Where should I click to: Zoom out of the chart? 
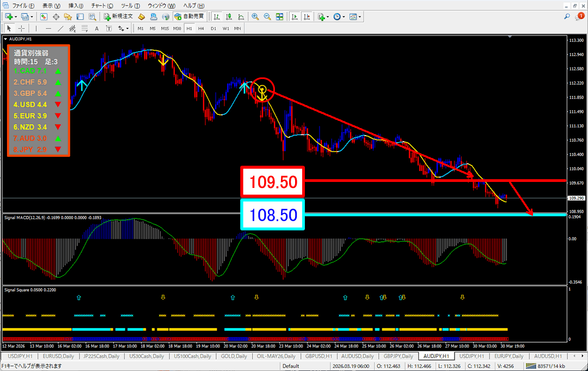pos(267,16)
